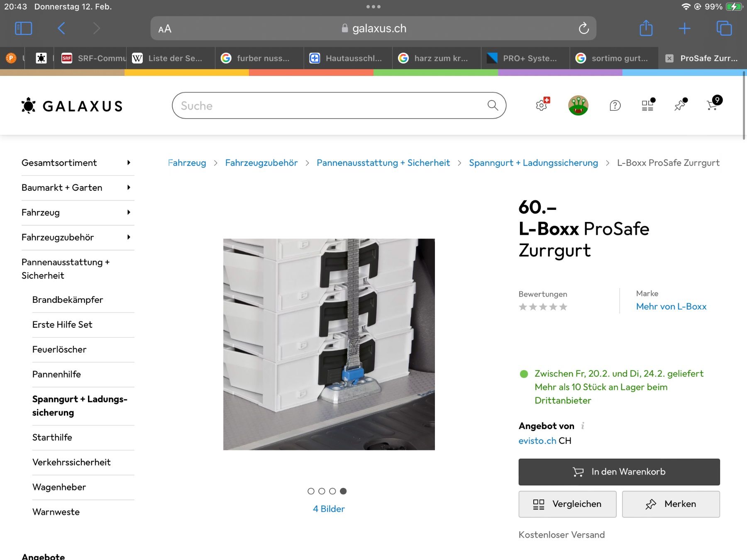Switch to the SRF-Commu tab
The height and width of the screenshot is (560, 747).
pos(91,58)
